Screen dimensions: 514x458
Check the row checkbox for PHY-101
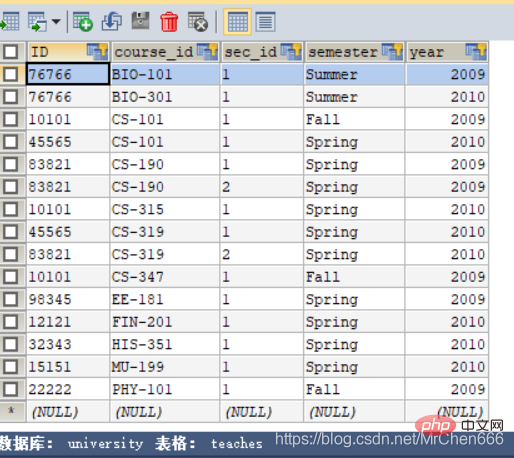tap(11, 389)
